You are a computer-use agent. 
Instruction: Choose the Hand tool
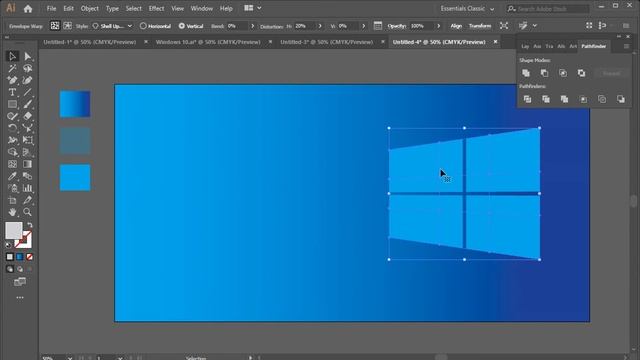12,212
